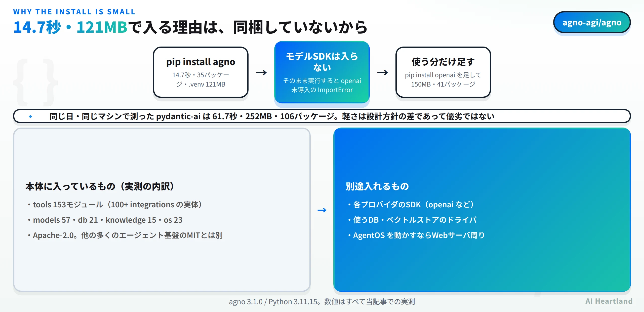Click the 'WHY THE INSTALL IS SMALL' label
Image resolution: width=644 pixels, height=312 pixels.
tap(74, 12)
